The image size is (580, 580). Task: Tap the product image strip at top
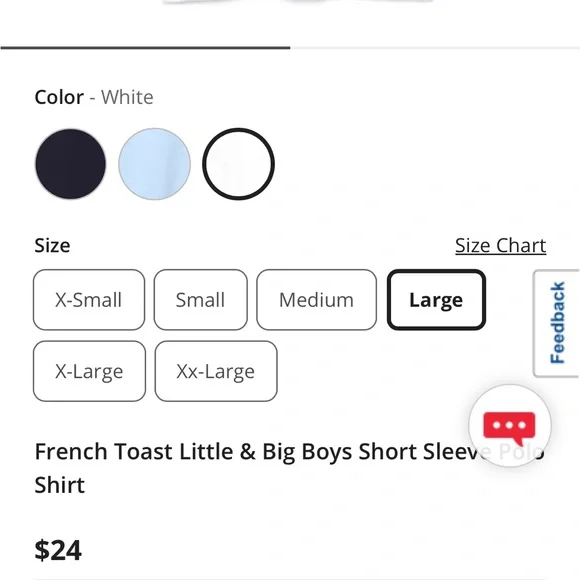296,3
